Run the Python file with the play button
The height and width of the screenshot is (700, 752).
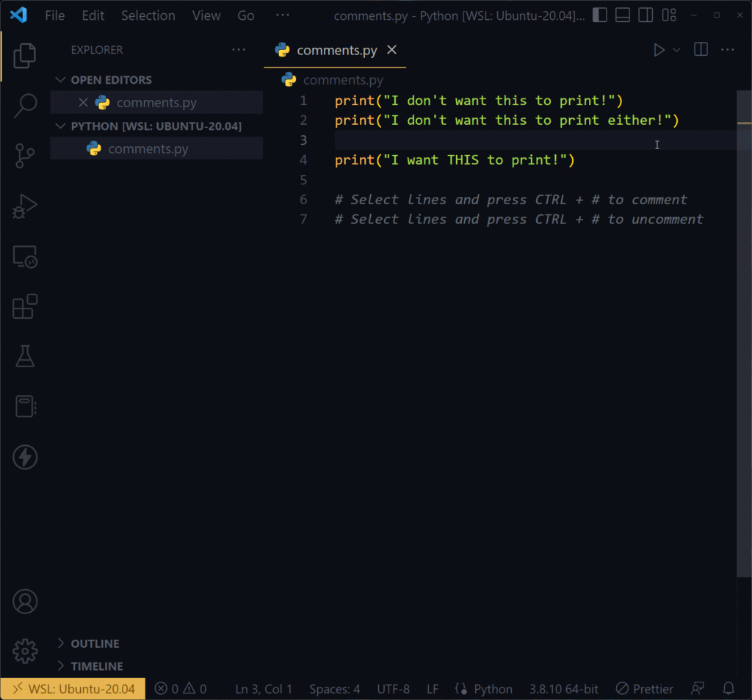[x=659, y=50]
